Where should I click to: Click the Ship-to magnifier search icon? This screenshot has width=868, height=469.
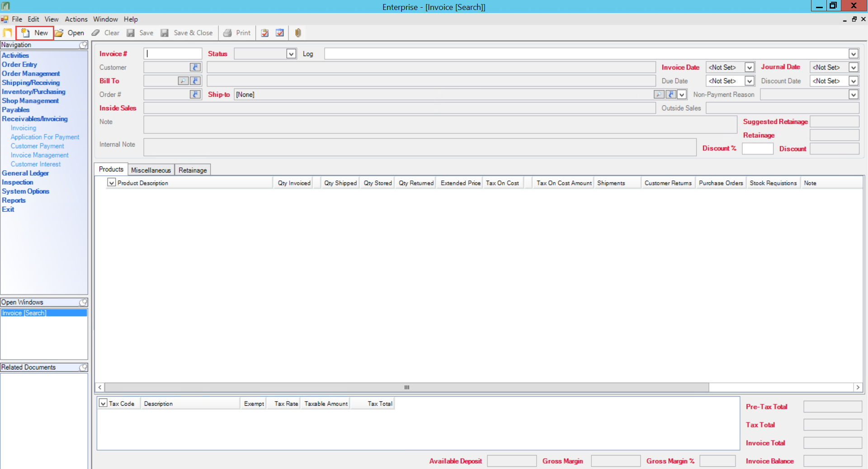click(x=659, y=95)
